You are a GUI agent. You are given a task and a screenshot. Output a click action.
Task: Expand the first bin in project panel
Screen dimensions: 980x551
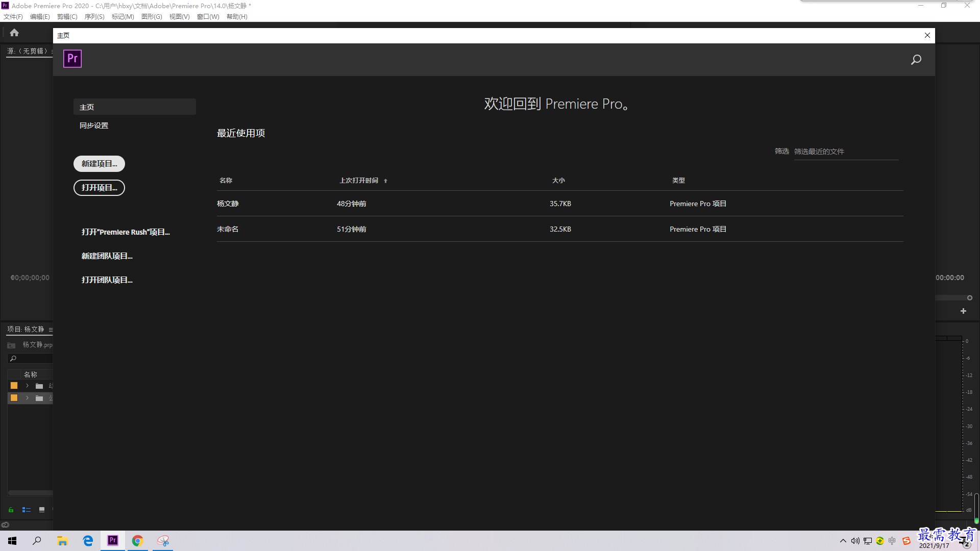[27, 386]
